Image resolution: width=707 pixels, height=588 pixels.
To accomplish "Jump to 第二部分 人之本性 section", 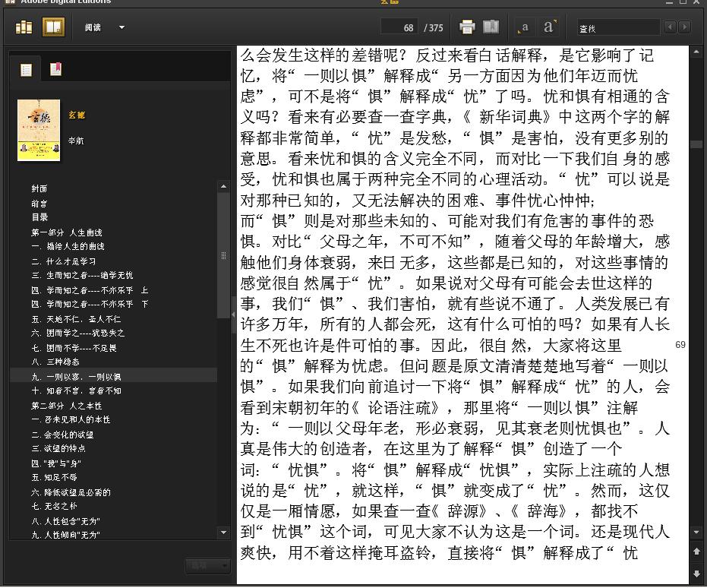I will 66,406.
